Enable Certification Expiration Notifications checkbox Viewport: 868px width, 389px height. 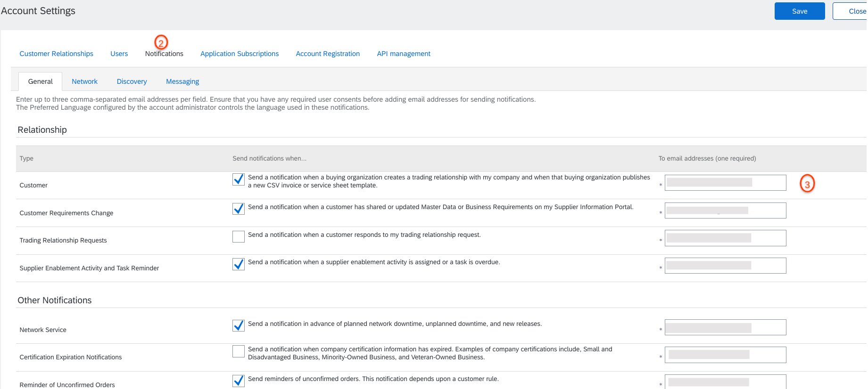pos(239,351)
